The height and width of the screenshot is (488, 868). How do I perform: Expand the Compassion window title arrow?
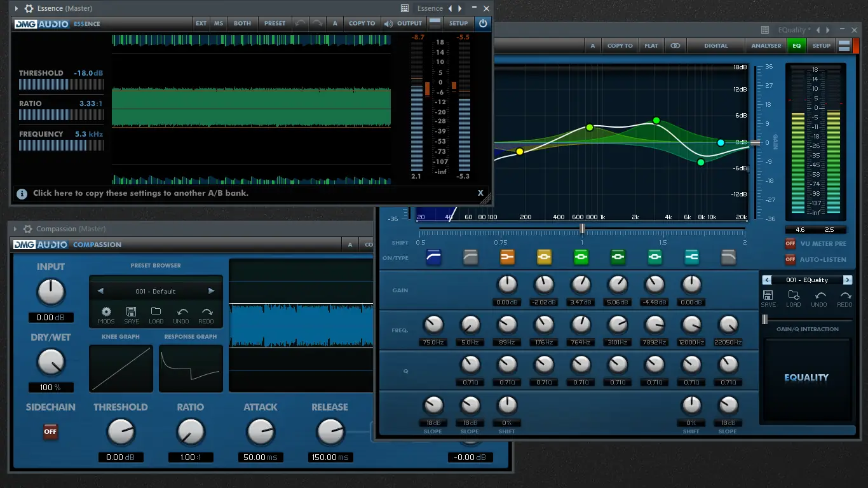click(x=15, y=229)
